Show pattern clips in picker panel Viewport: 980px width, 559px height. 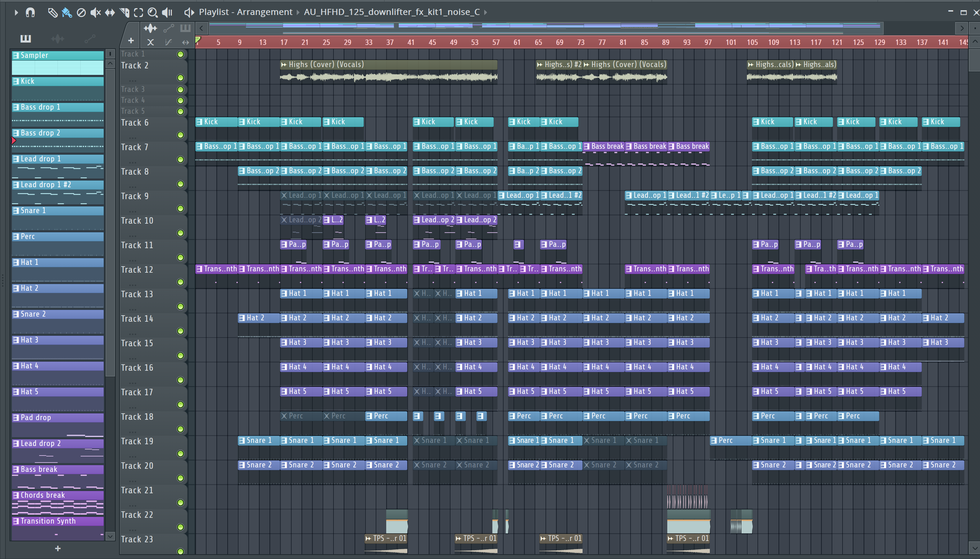pyautogui.click(x=26, y=38)
